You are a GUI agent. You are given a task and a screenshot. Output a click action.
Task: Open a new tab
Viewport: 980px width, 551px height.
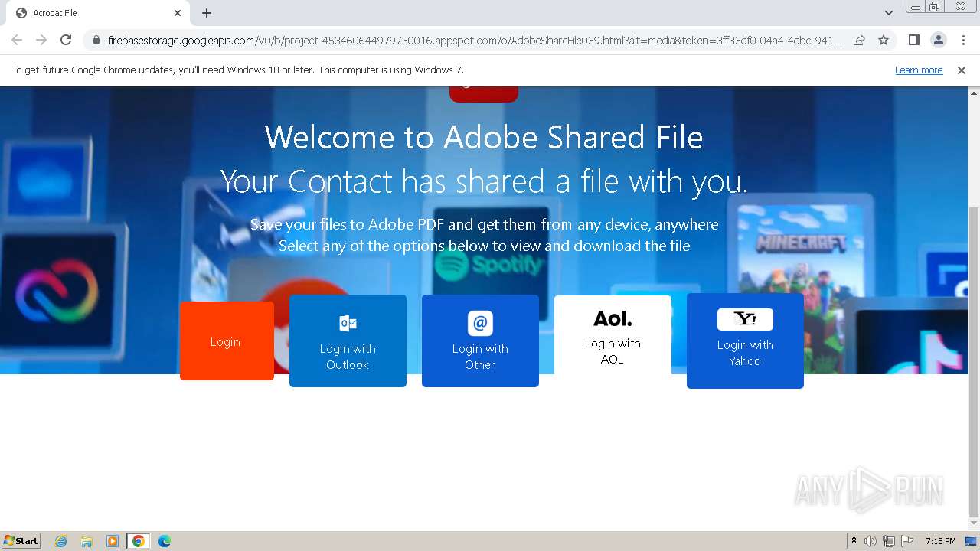tap(207, 13)
